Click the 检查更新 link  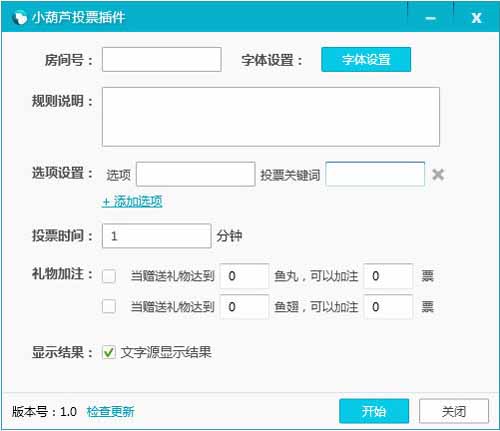coord(110,412)
